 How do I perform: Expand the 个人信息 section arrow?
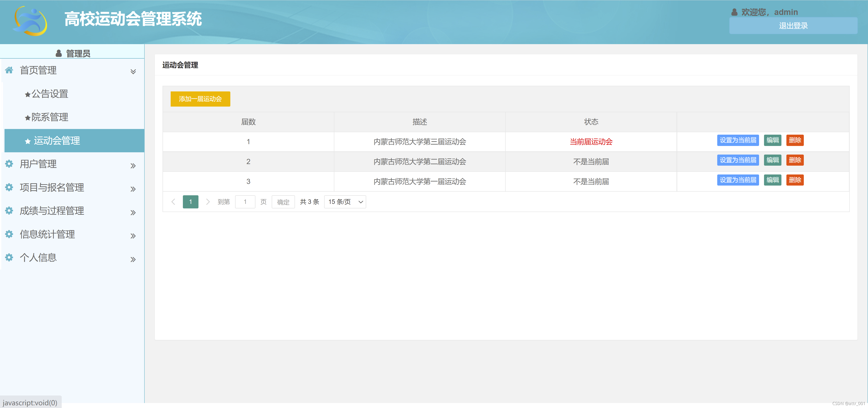click(x=133, y=259)
